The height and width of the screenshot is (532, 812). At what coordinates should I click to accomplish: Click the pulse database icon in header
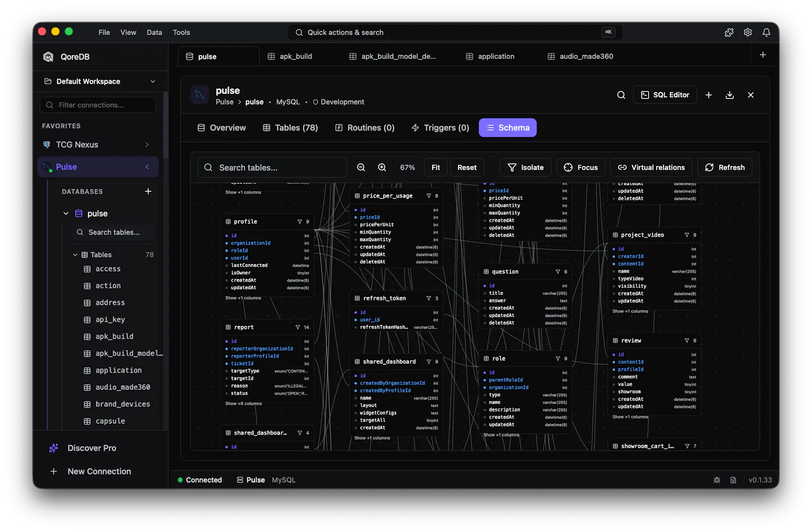[199, 95]
